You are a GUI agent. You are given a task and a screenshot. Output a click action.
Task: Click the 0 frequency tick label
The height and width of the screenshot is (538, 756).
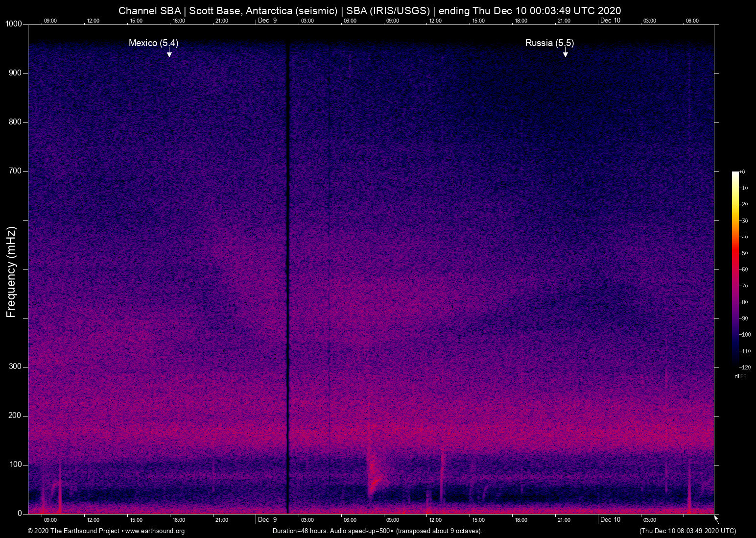point(20,514)
